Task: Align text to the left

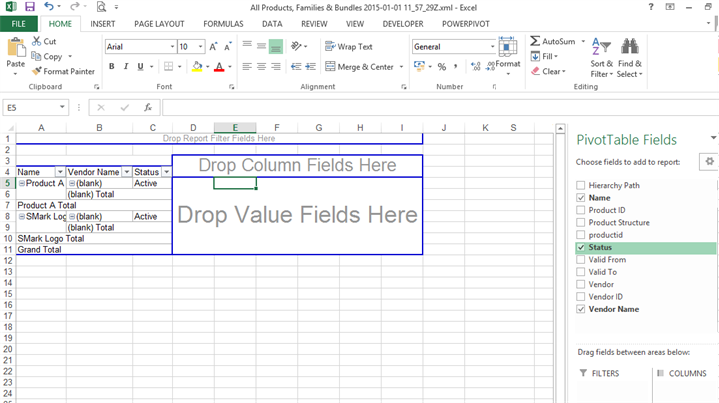Action: (247, 67)
